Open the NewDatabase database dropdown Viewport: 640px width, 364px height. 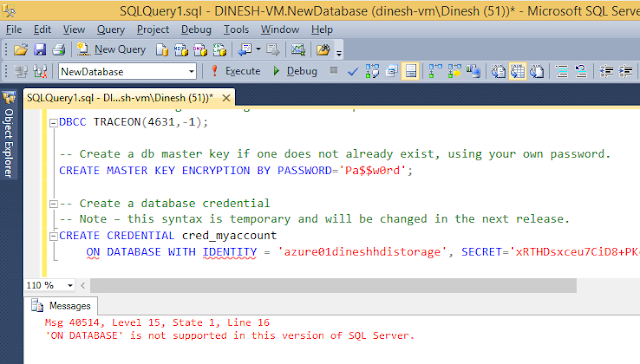[x=127, y=71]
